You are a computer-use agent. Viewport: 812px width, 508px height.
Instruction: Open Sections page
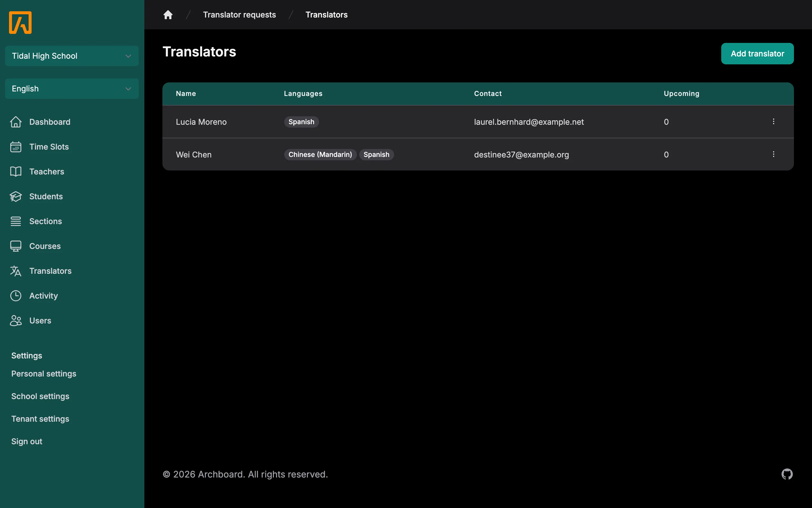tap(46, 222)
